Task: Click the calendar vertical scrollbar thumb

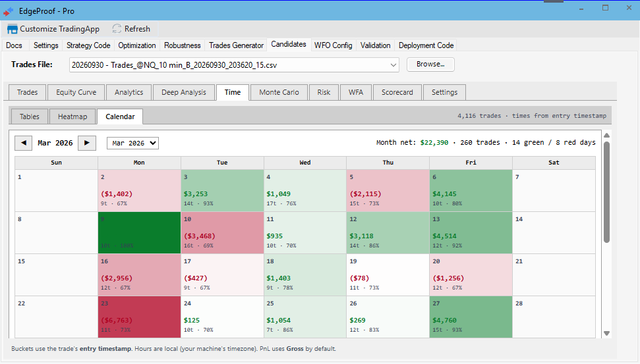Action: 607,192
